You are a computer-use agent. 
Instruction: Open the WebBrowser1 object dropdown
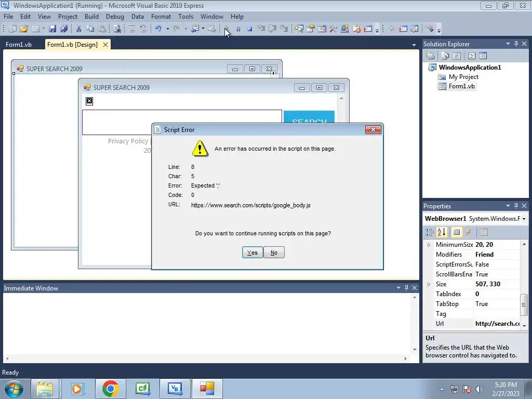coord(524,219)
